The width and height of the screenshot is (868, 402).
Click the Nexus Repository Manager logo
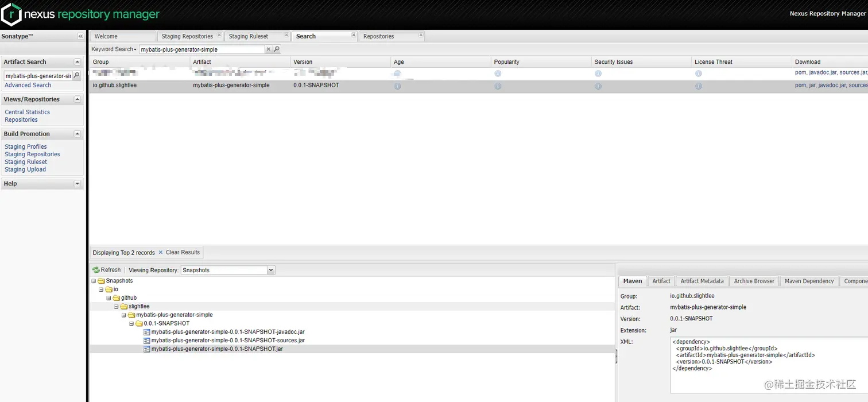point(80,14)
